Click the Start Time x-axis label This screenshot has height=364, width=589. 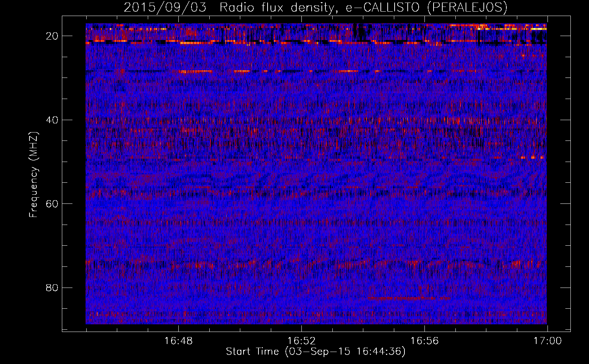pos(316,352)
